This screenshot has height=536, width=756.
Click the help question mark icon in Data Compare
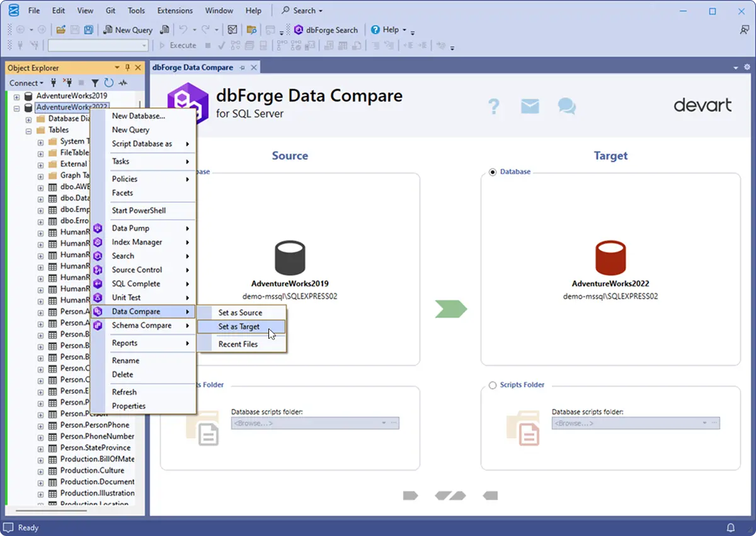(494, 106)
